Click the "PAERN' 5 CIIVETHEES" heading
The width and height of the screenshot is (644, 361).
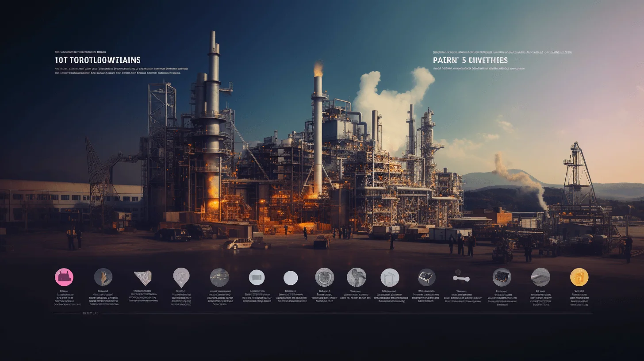tap(471, 60)
